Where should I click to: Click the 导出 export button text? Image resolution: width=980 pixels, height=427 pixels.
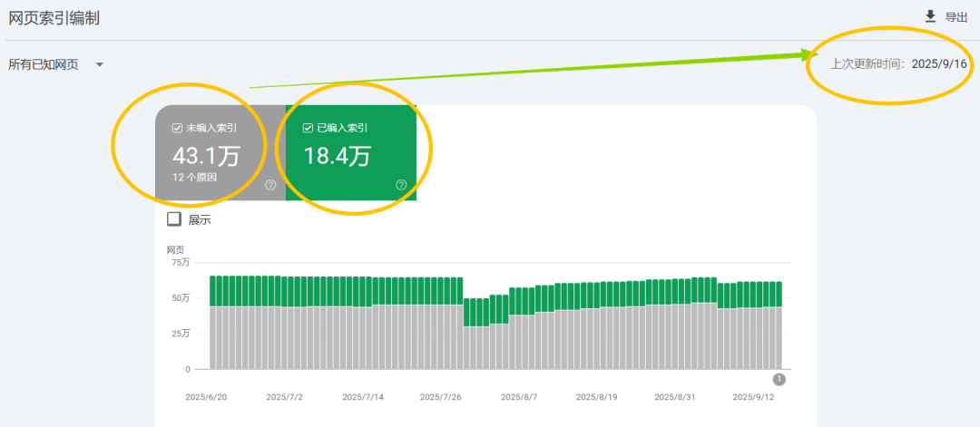(x=956, y=17)
